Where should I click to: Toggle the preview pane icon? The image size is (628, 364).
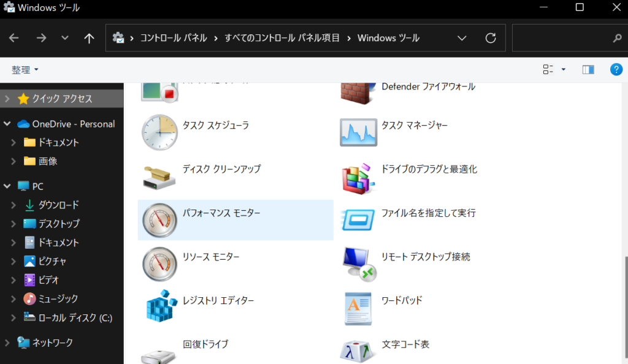click(x=588, y=70)
